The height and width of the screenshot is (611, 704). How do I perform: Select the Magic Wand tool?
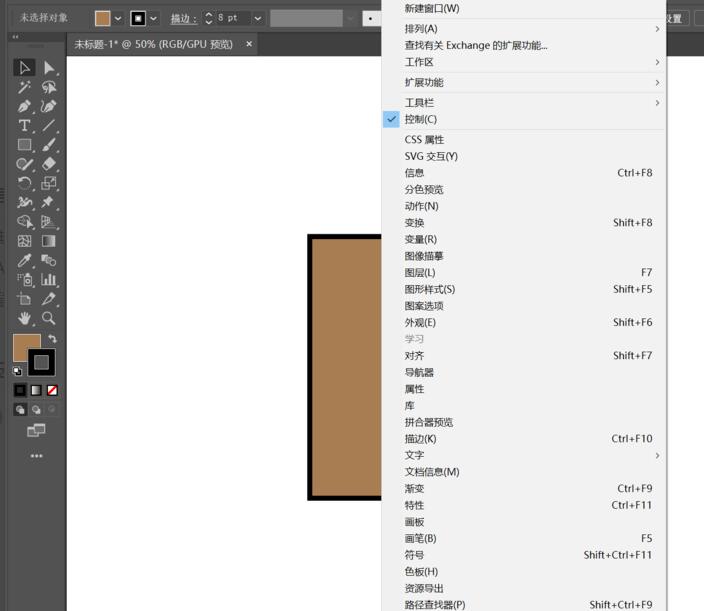25,87
